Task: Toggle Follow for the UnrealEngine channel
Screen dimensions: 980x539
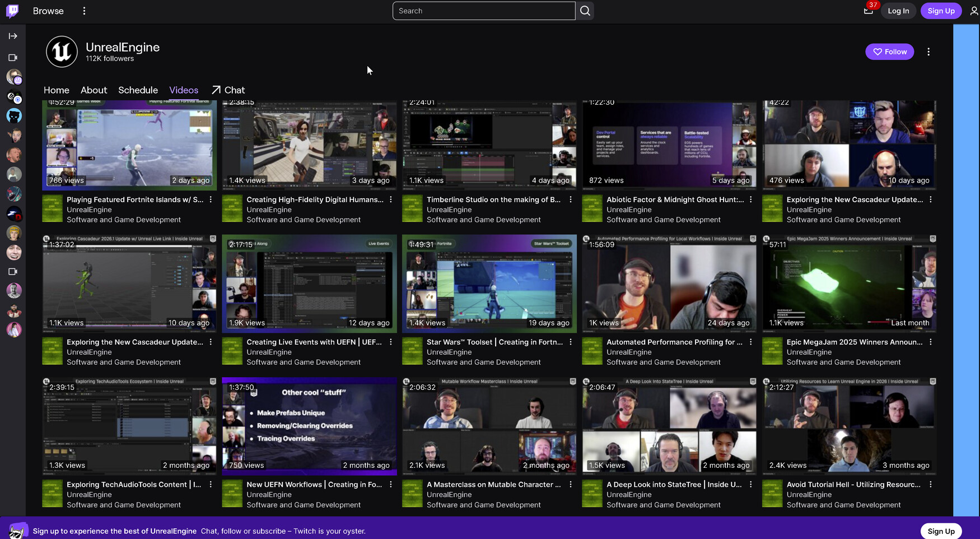Action: (889, 52)
